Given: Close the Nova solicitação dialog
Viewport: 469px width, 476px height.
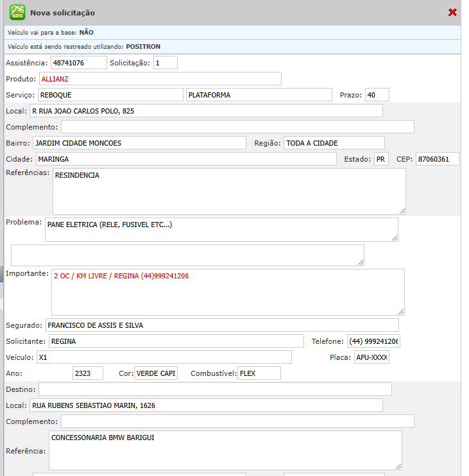Looking at the screenshot, I should pos(452,12).
